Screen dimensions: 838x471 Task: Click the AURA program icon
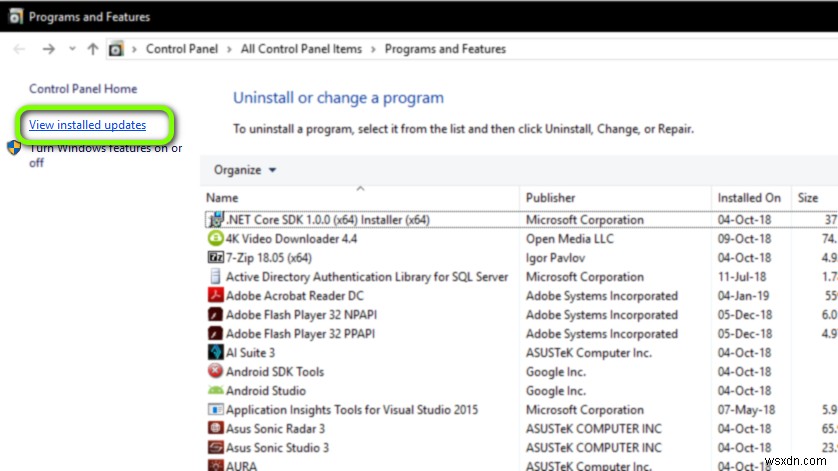[215, 465]
